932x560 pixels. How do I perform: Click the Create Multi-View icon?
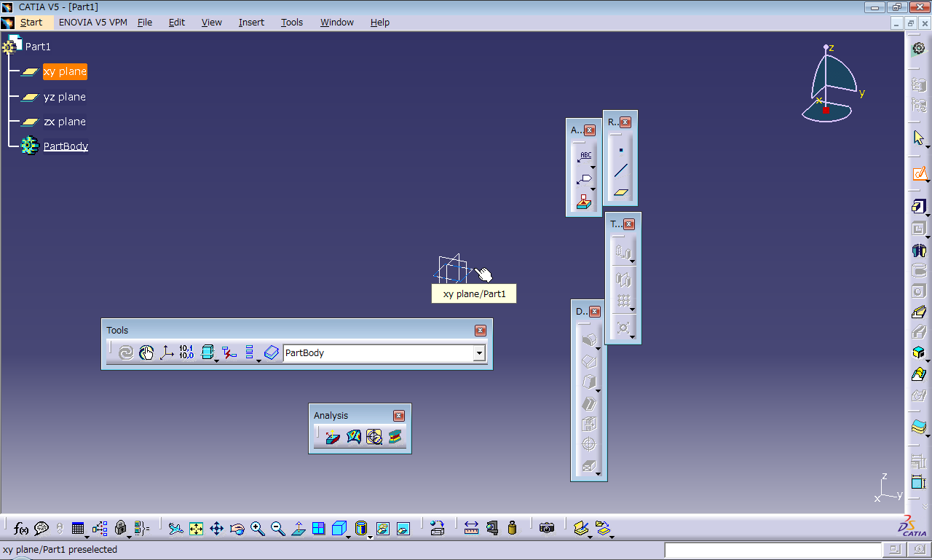[x=318, y=529]
